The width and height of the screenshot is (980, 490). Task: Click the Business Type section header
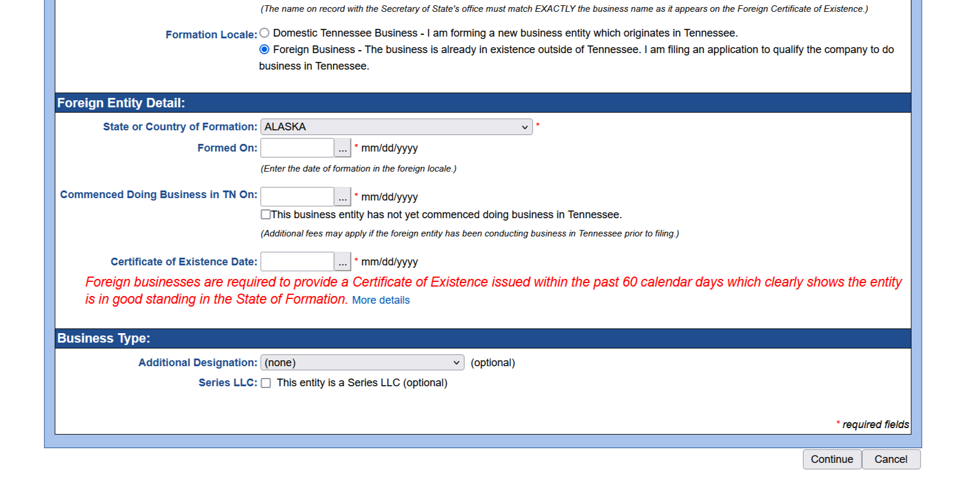(104, 338)
